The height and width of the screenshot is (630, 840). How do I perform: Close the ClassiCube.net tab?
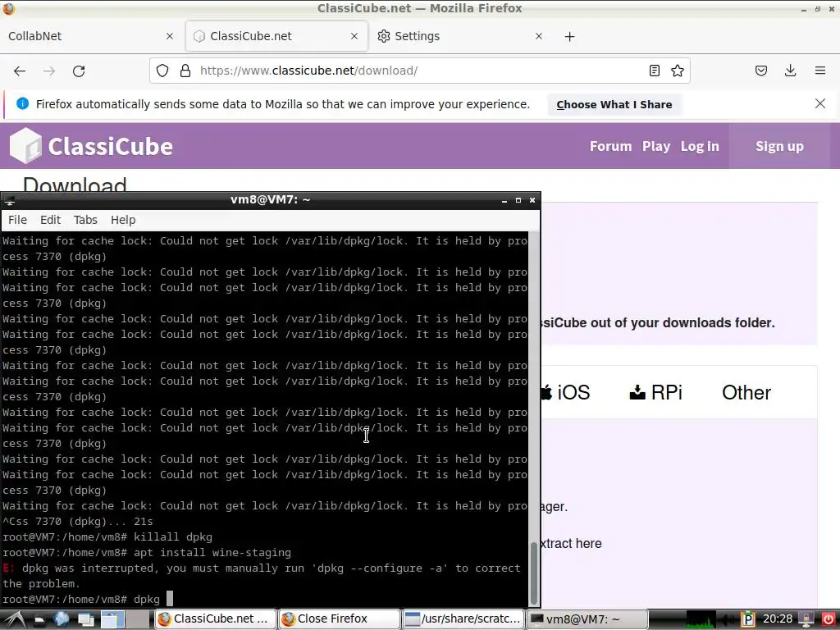(354, 36)
